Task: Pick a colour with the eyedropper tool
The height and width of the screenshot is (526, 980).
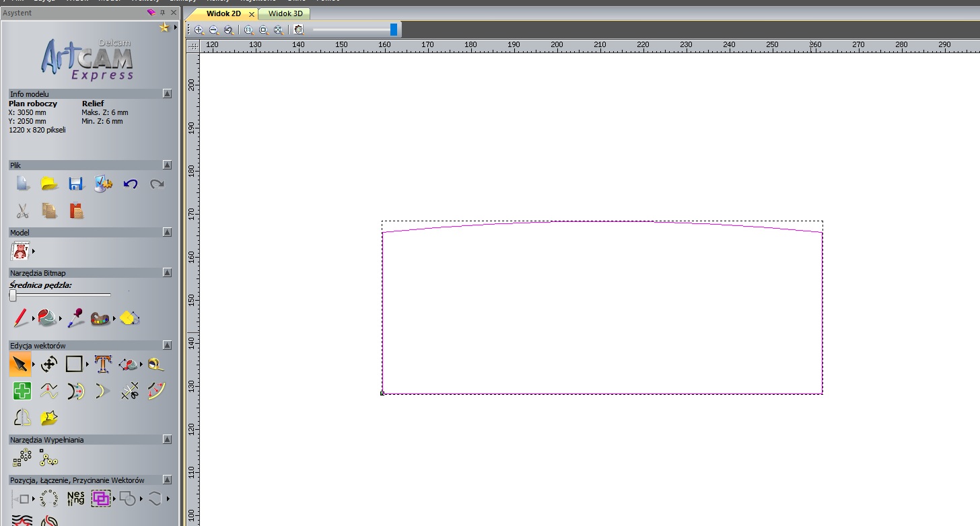Action: [x=75, y=317]
